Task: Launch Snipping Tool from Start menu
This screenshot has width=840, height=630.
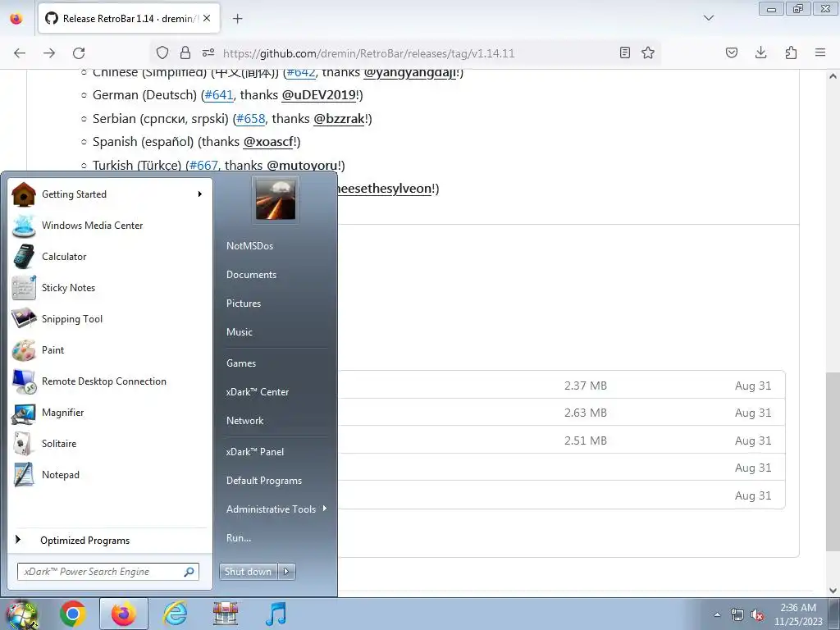Action: click(111, 319)
